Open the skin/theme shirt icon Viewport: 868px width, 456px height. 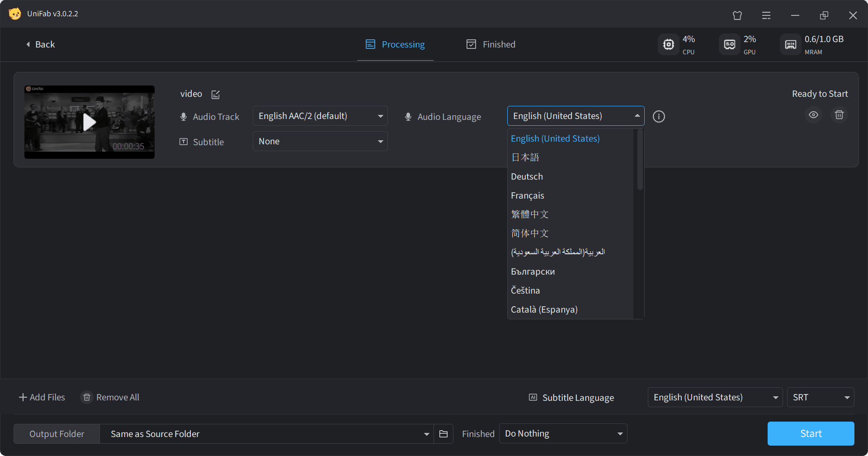click(x=737, y=15)
